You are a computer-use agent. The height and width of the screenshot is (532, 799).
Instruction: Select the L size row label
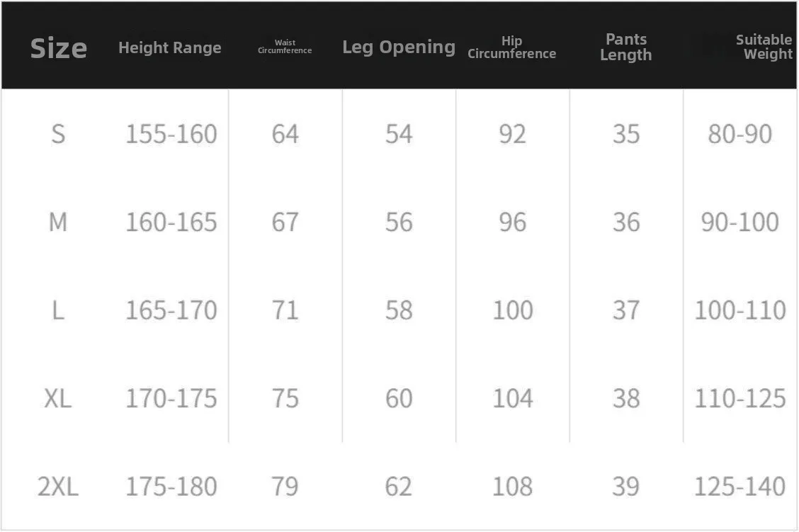coord(58,310)
